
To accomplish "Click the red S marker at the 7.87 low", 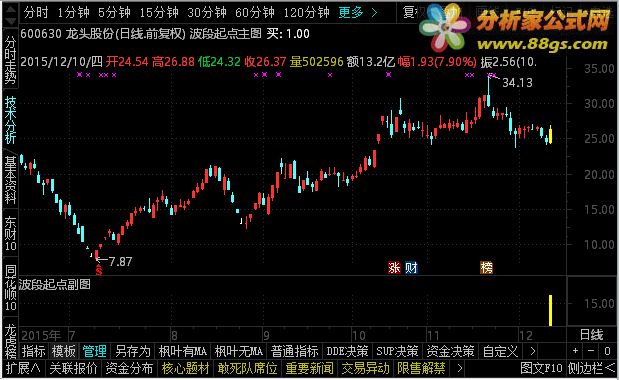I will tap(99, 270).
